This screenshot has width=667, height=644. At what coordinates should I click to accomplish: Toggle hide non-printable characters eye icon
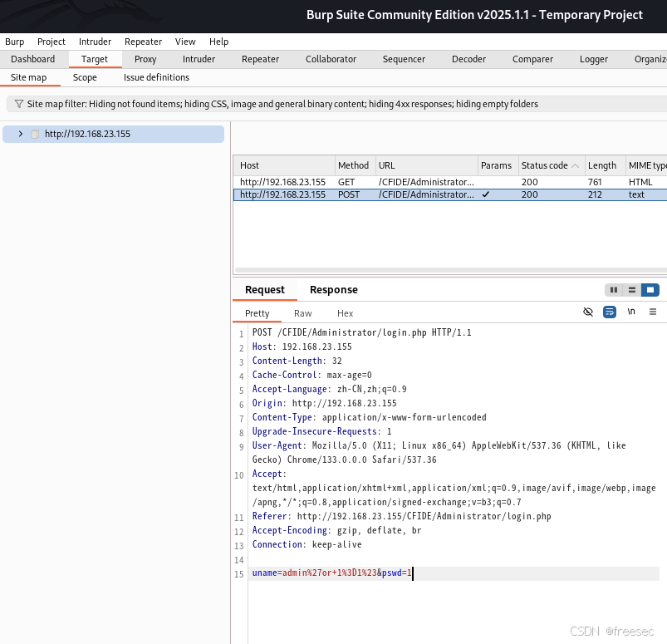(x=588, y=312)
